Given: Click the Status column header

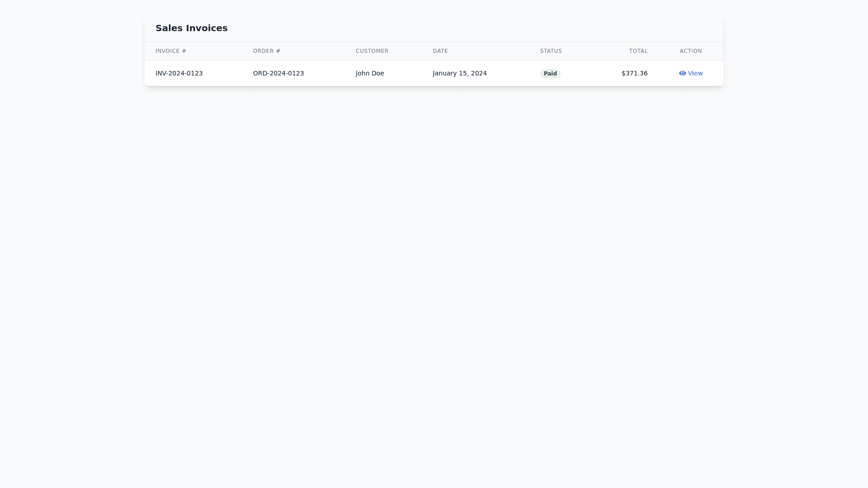Looking at the screenshot, I should pyautogui.click(x=551, y=51).
